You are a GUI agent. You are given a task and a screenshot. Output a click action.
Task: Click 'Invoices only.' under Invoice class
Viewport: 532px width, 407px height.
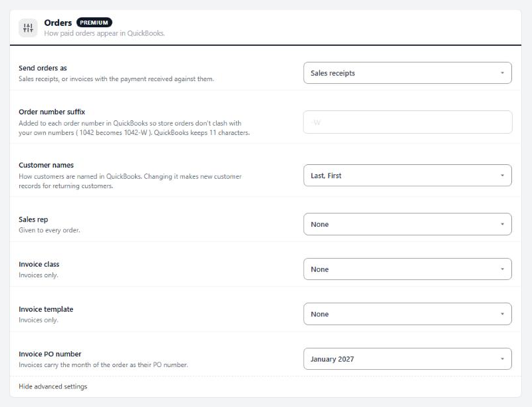(39, 275)
